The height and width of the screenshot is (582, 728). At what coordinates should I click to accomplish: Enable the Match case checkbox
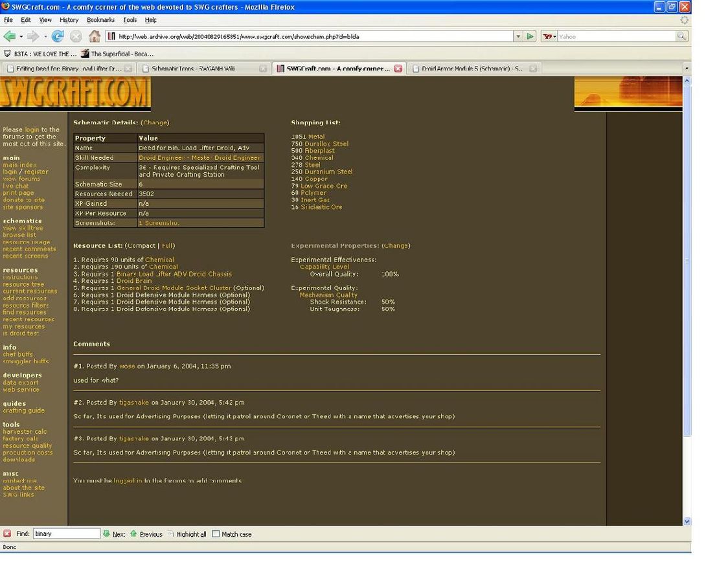[216, 534]
